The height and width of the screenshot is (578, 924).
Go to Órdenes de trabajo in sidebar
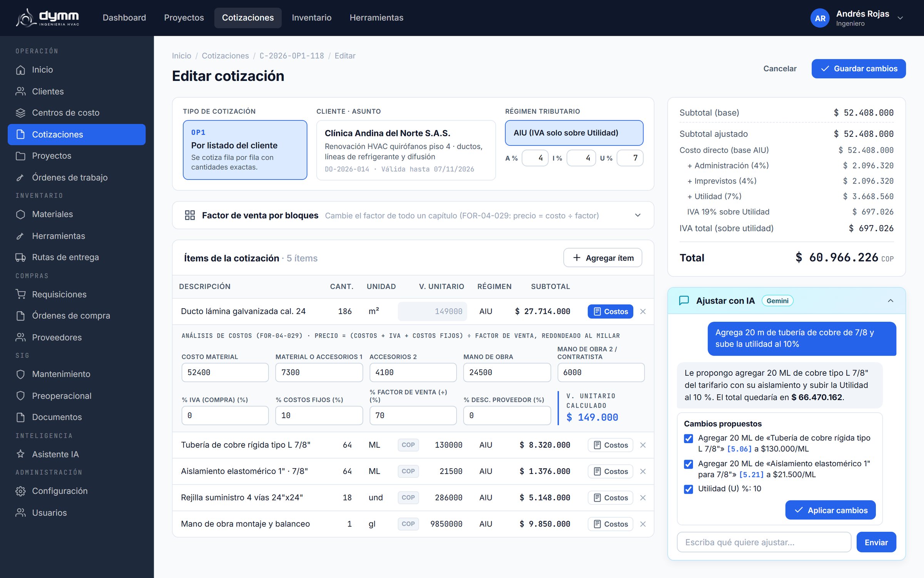tap(77, 177)
